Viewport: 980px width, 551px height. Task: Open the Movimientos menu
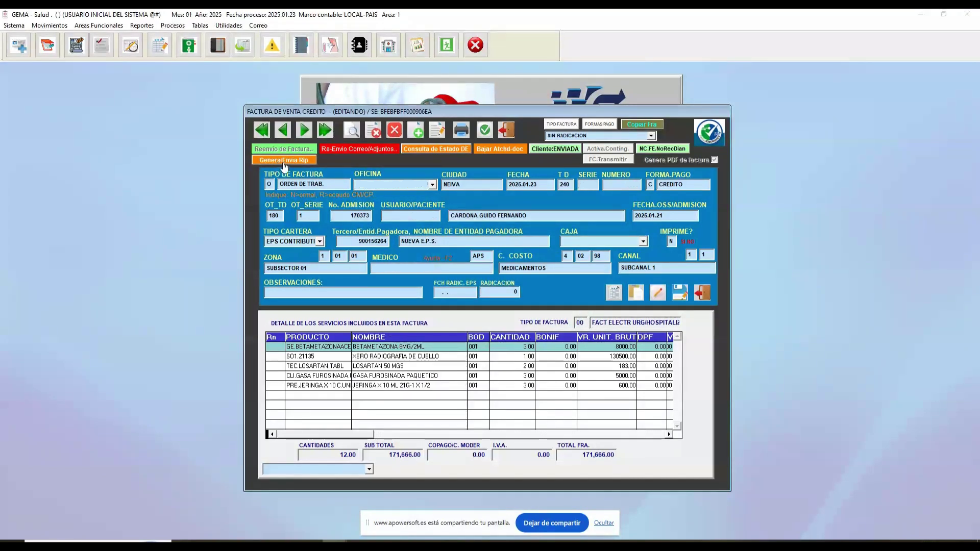click(50, 26)
